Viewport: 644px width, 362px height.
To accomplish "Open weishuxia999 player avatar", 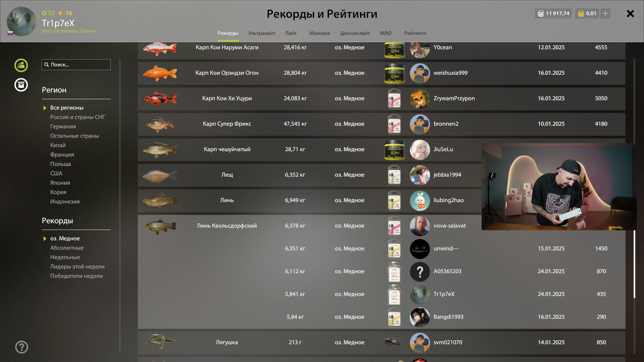I will (420, 73).
